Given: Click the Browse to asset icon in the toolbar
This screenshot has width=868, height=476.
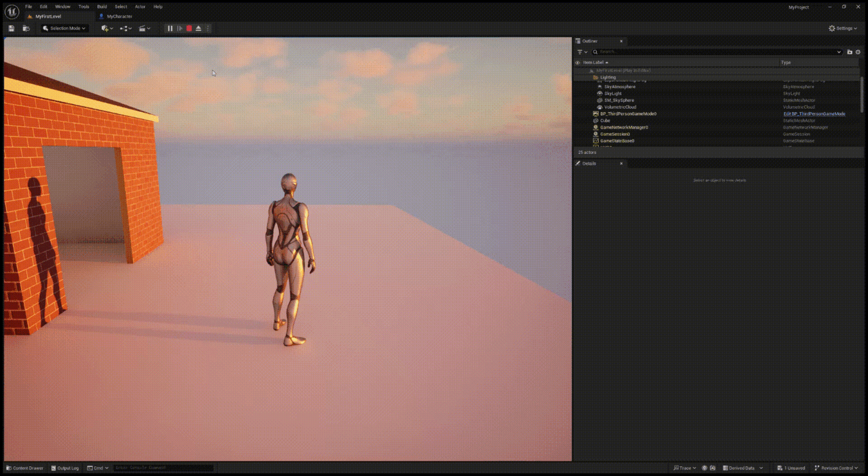Looking at the screenshot, I should (26, 28).
